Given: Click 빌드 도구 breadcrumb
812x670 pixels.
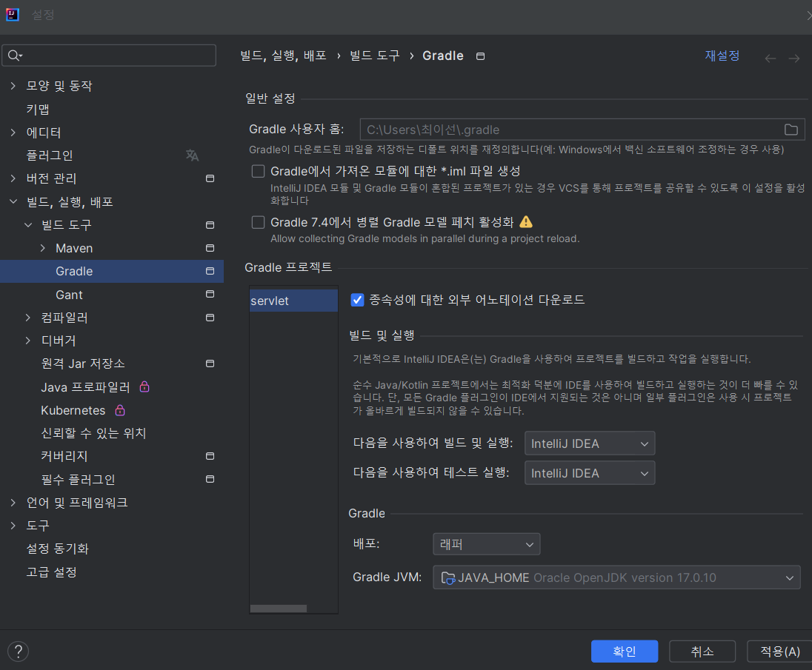Looking at the screenshot, I should pyautogui.click(x=374, y=56).
